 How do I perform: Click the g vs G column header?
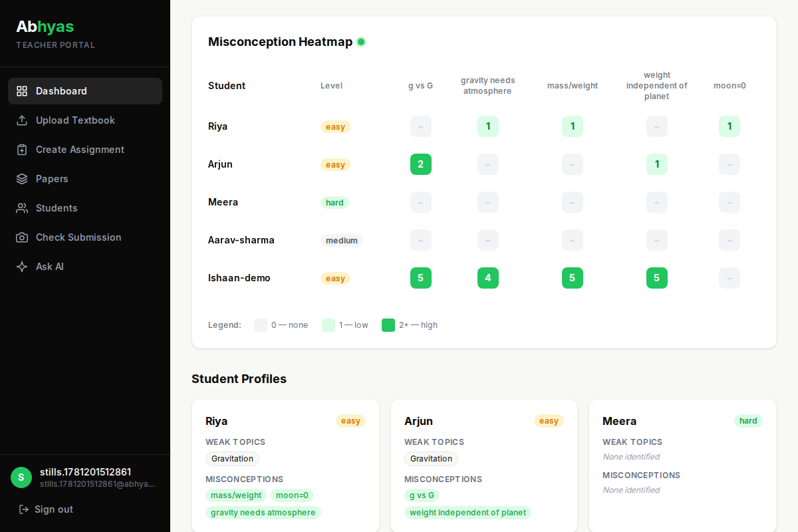point(421,86)
